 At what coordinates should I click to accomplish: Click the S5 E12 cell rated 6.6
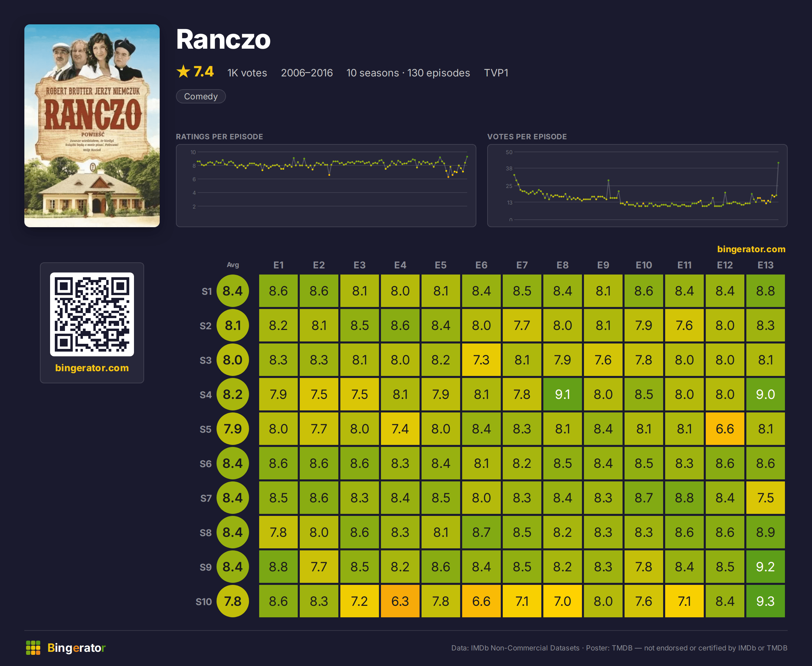click(x=725, y=429)
